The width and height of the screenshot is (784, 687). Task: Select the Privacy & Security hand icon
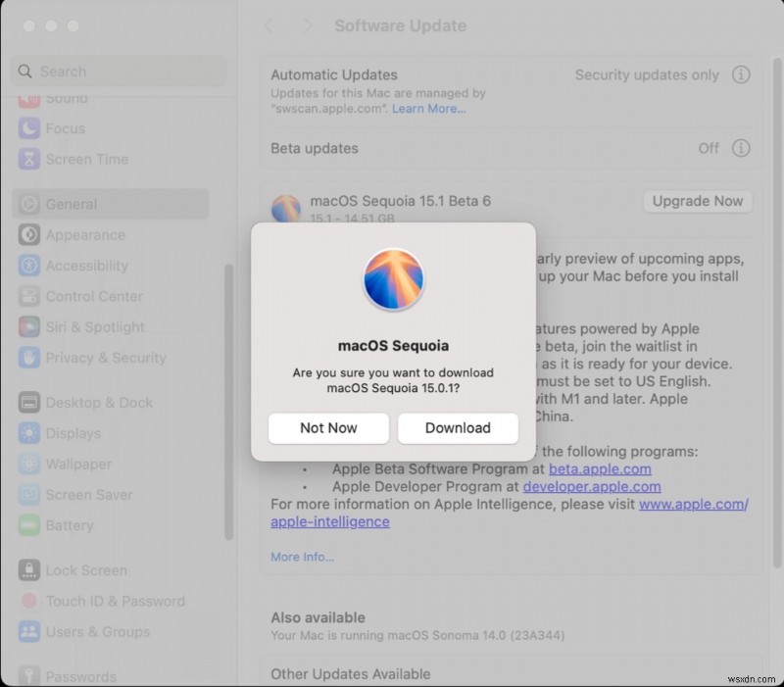click(29, 358)
